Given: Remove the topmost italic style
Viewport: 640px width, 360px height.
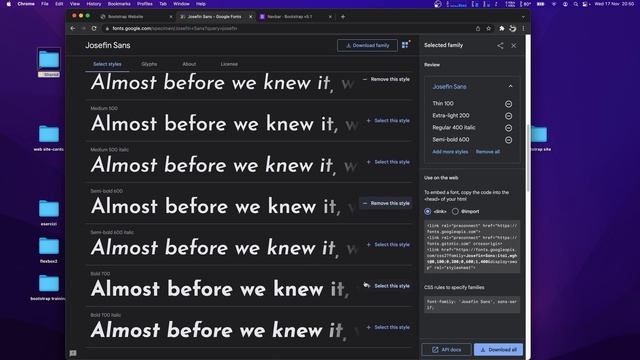Looking at the screenshot, I should point(386,79).
